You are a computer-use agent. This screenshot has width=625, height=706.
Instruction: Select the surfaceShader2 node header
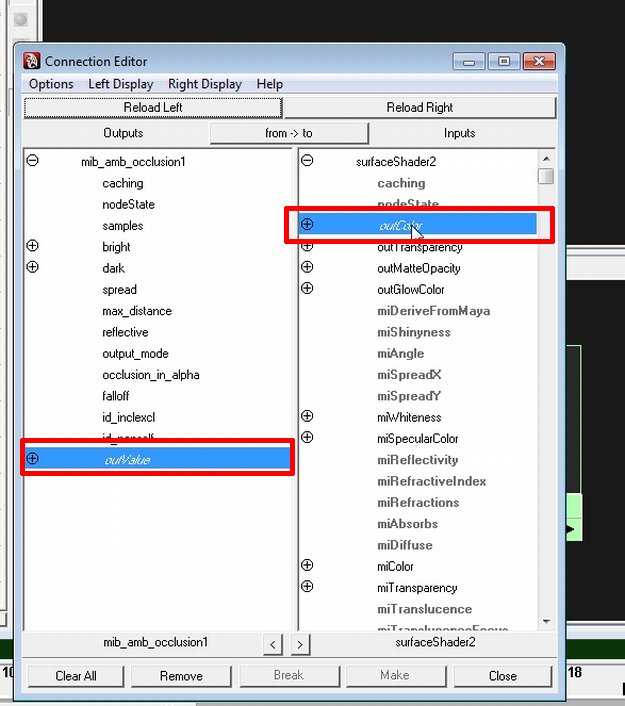tap(396, 162)
